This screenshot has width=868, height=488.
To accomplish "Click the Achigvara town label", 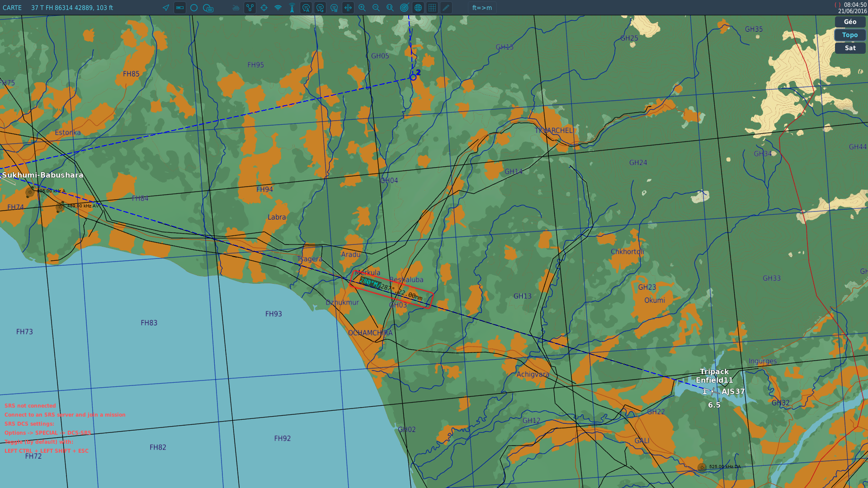I will [x=533, y=375].
